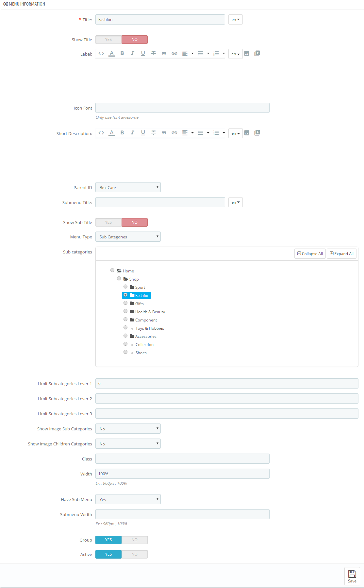Click blockquote icon in Short Description toolbar
The height and width of the screenshot is (588, 364).
[164, 133]
